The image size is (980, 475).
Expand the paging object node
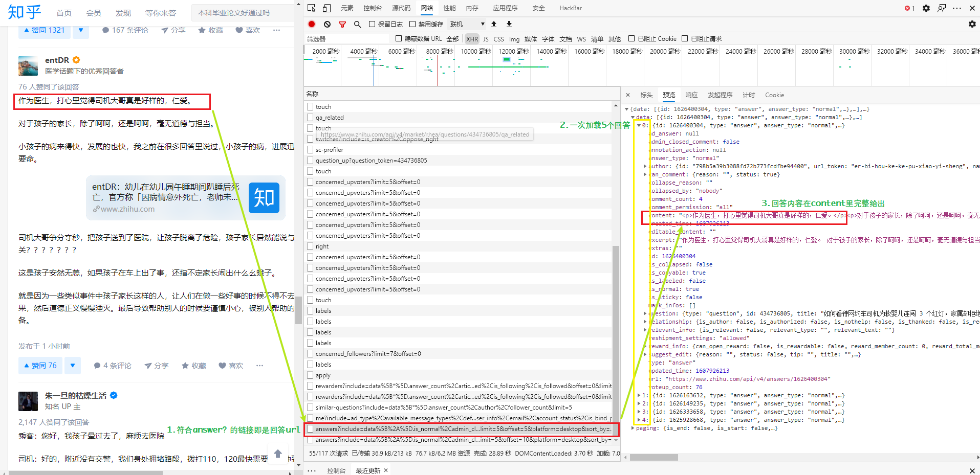tap(633, 428)
